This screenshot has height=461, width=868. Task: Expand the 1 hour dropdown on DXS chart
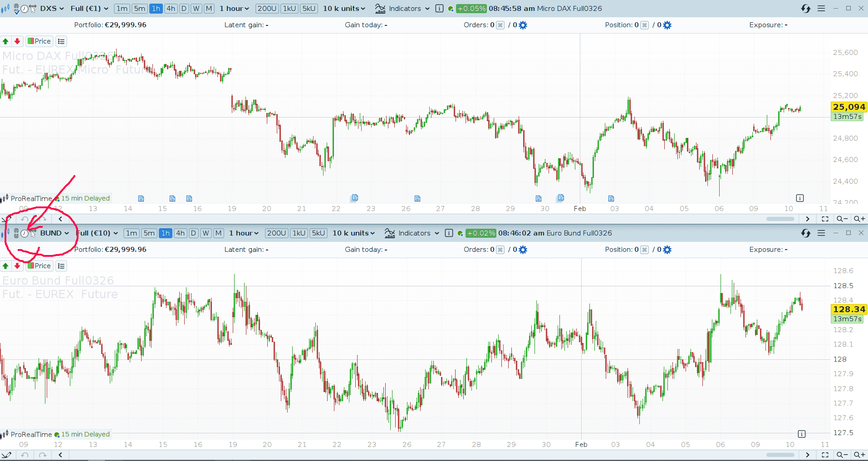[x=235, y=9]
